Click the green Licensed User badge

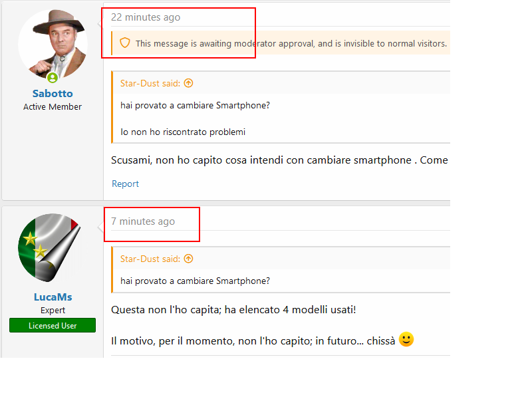pyautogui.click(x=53, y=326)
